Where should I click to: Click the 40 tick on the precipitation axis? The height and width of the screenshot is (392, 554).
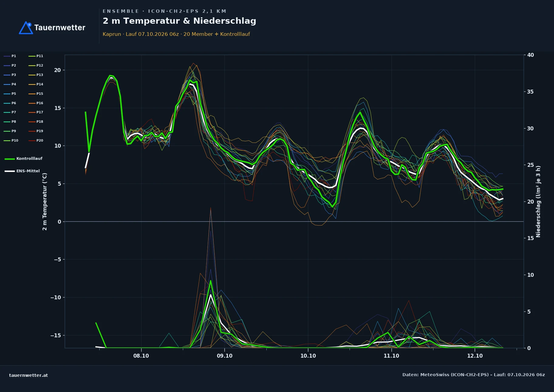pyautogui.click(x=531, y=55)
